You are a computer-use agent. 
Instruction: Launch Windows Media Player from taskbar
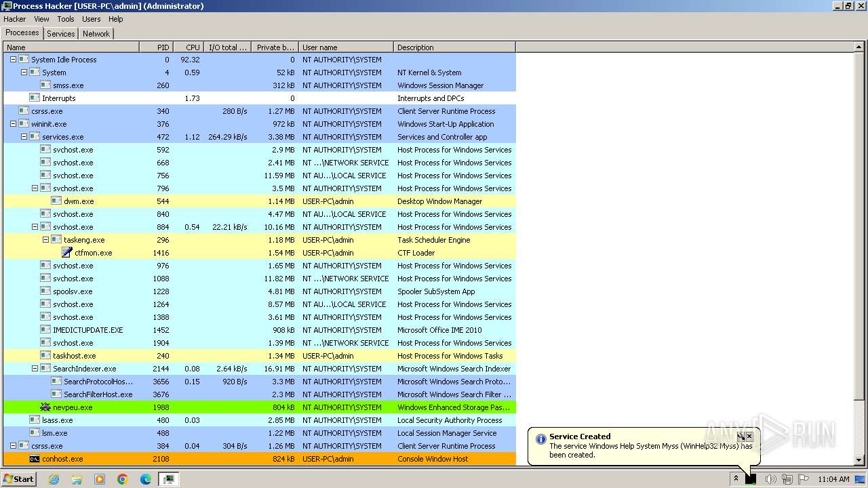(100, 479)
